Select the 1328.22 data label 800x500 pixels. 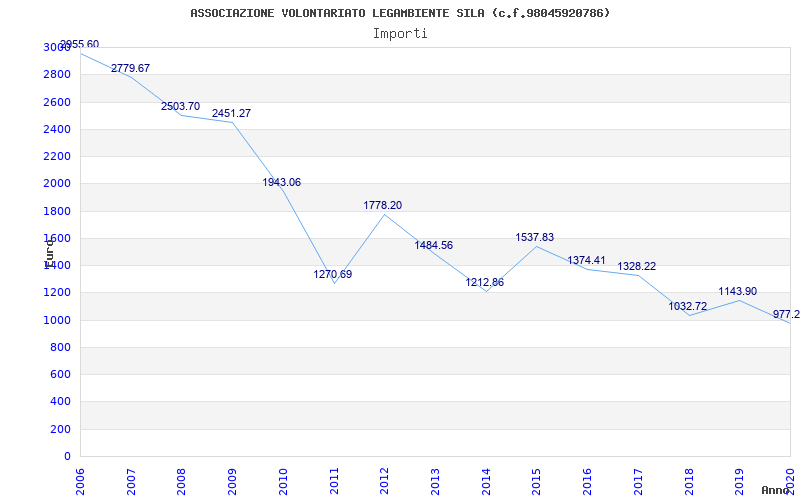click(637, 267)
